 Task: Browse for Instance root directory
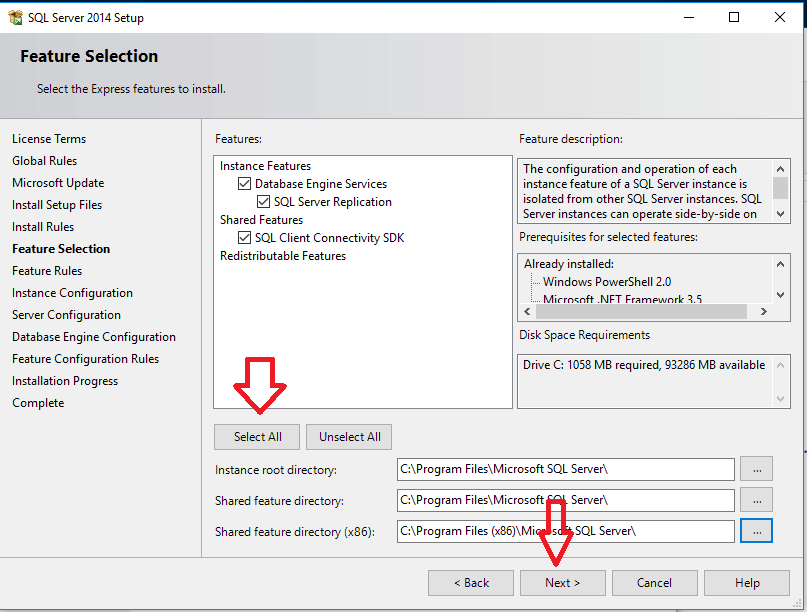point(757,469)
